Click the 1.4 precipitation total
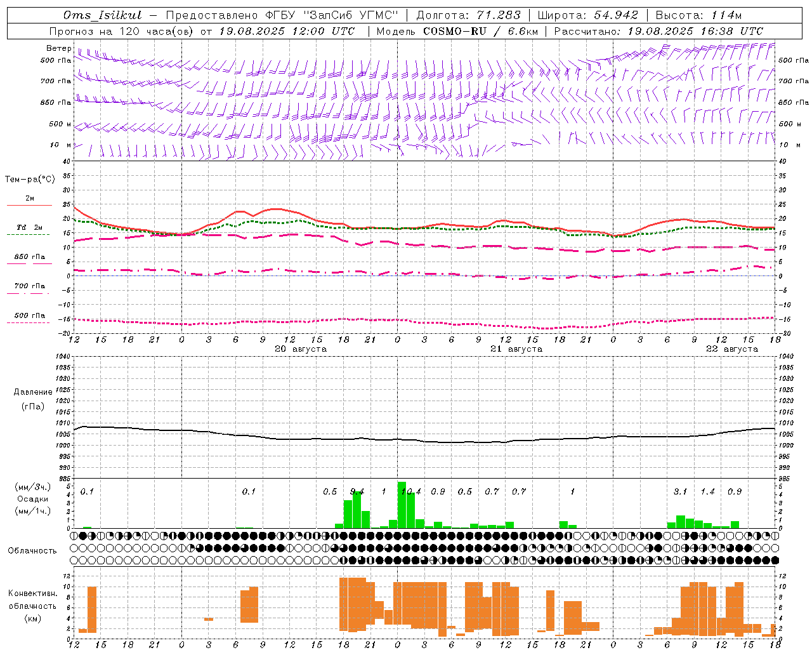Image resolution: width=812 pixels, height=650 pixels. coord(707,491)
